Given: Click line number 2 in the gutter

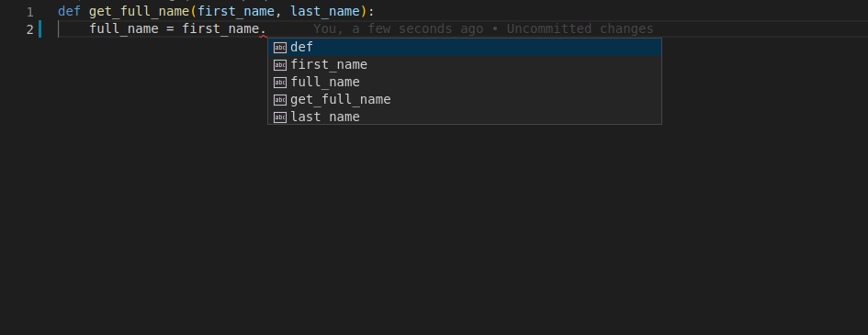Looking at the screenshot, I should pyautogui.click(x=30, y=29).
